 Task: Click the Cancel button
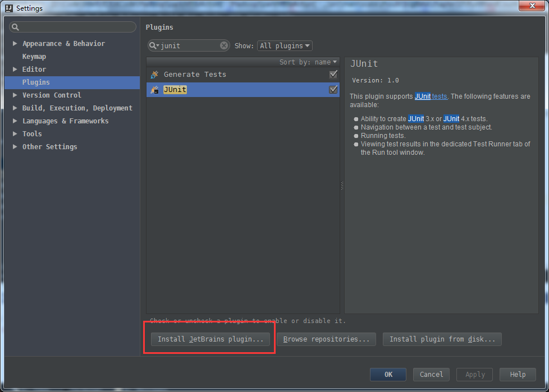[x=431, y=375]
